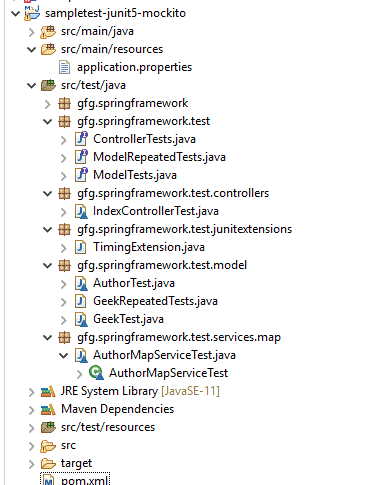380x485 pixels.
Task: Collapse the src/test/java folder
Action: (31, 86)
